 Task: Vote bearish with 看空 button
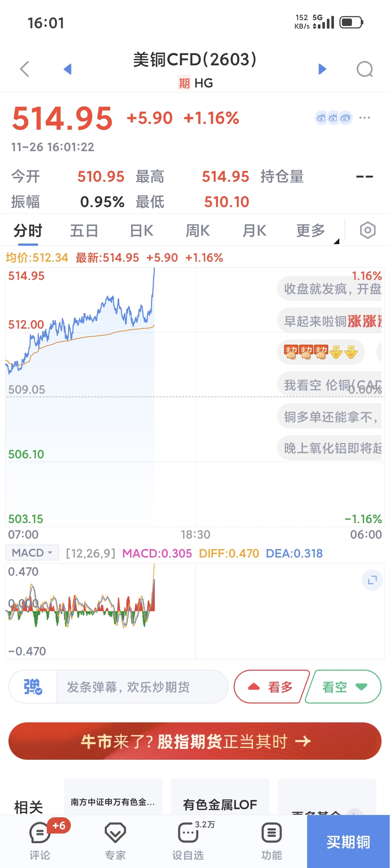[x=344, y=686]
